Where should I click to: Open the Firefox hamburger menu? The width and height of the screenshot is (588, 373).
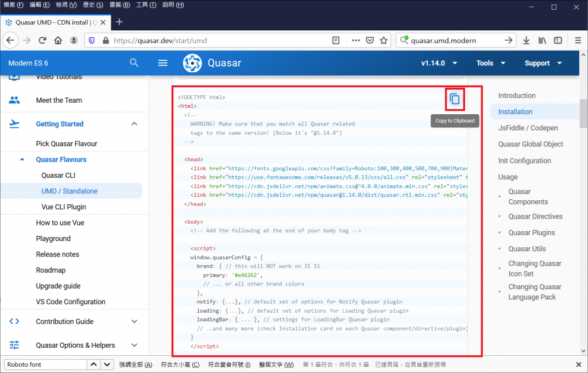(x=578, y=41)
